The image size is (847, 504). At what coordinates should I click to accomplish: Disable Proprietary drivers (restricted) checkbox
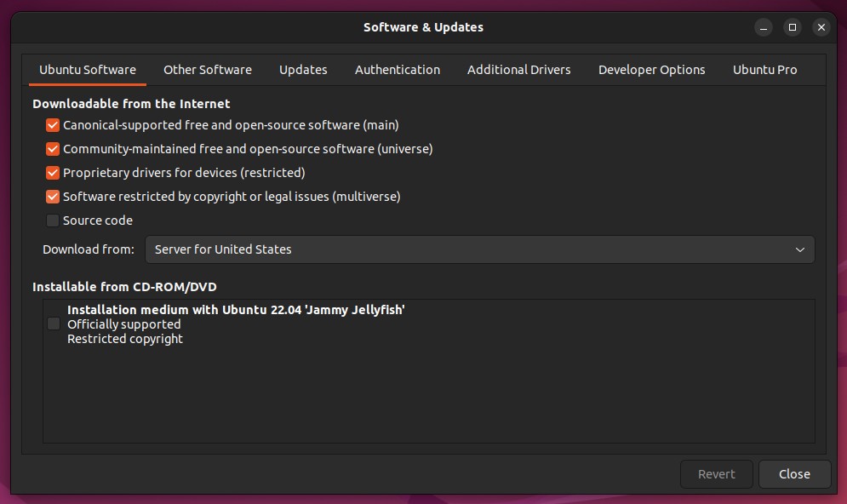click(x=53, y=173)
